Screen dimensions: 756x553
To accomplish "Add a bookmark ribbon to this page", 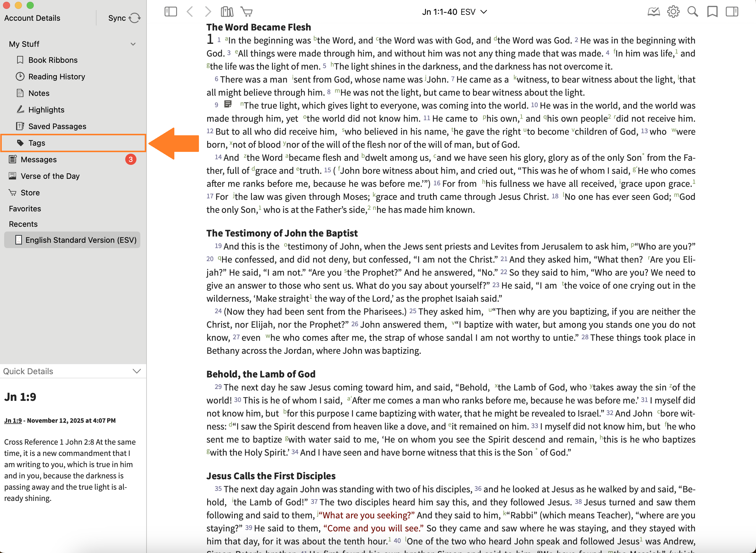I will pyautogui.click(x=712, y=12).
